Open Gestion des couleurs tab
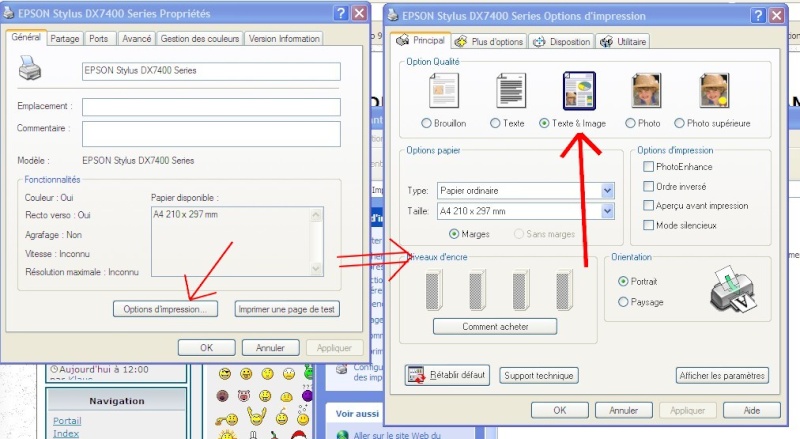The width and height of the screenshot is (800, 439). pyautogui.click(x=199, y=38)
